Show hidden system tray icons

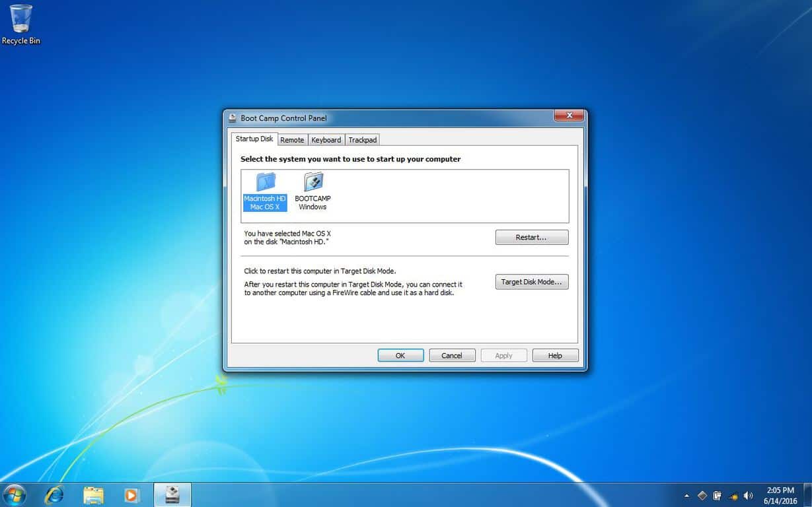(x=686, y=496)
